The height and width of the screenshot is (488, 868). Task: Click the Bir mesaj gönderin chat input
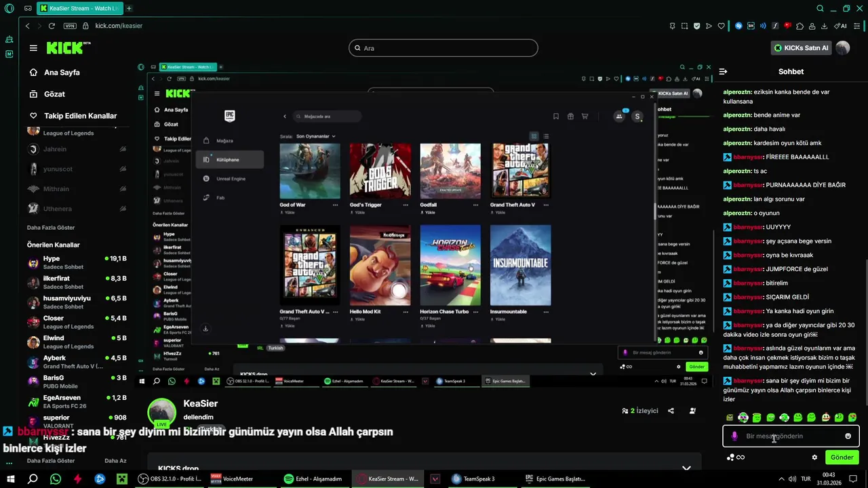tap(791, 436)
